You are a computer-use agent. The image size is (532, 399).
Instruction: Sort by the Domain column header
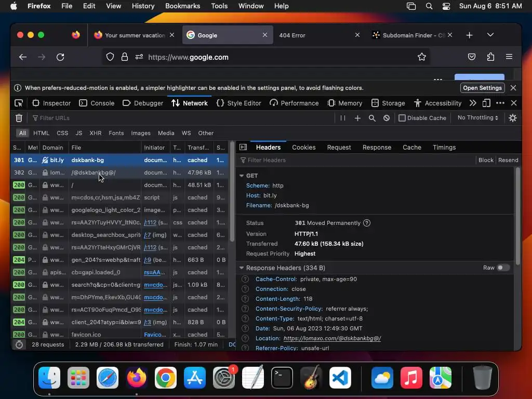[x=53, y=148]
